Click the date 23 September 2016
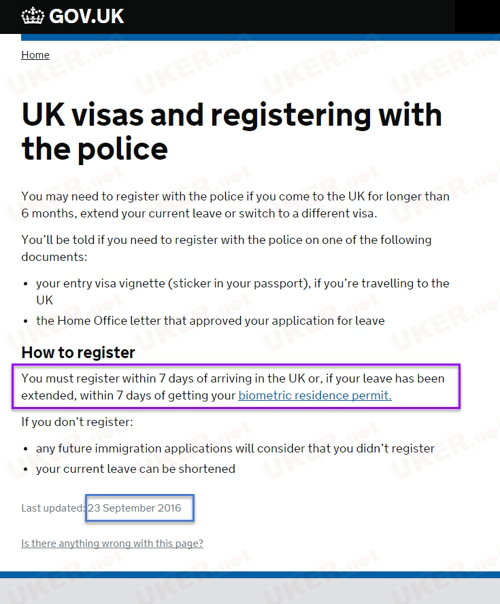The image size is (500, 604). coord(134,508)
